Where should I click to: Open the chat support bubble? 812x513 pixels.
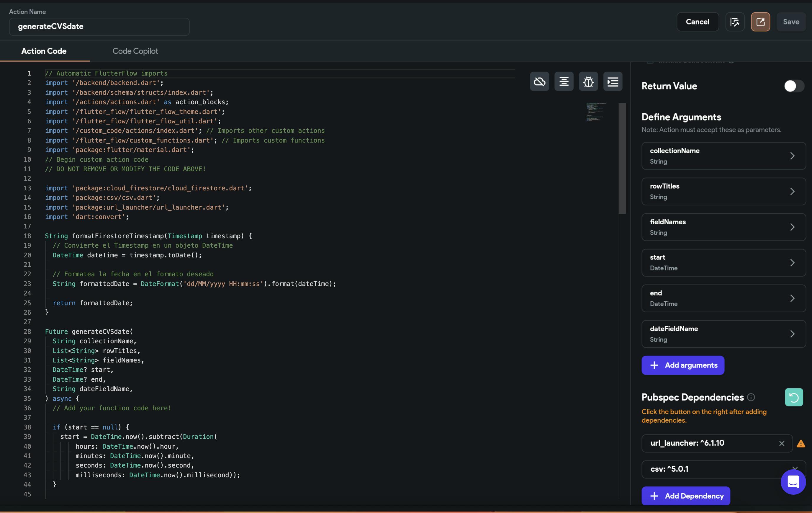793,482
